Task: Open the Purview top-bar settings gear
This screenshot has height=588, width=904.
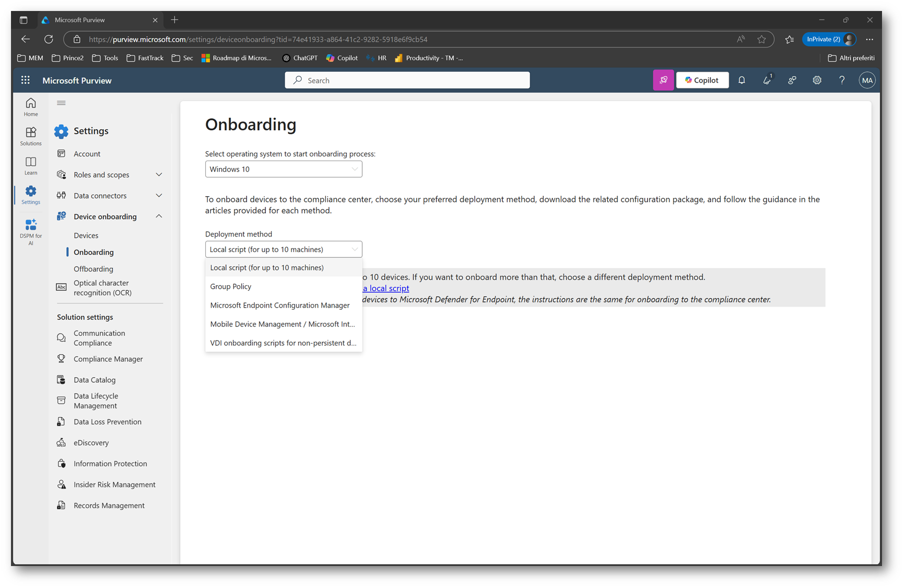Action: 817,80
